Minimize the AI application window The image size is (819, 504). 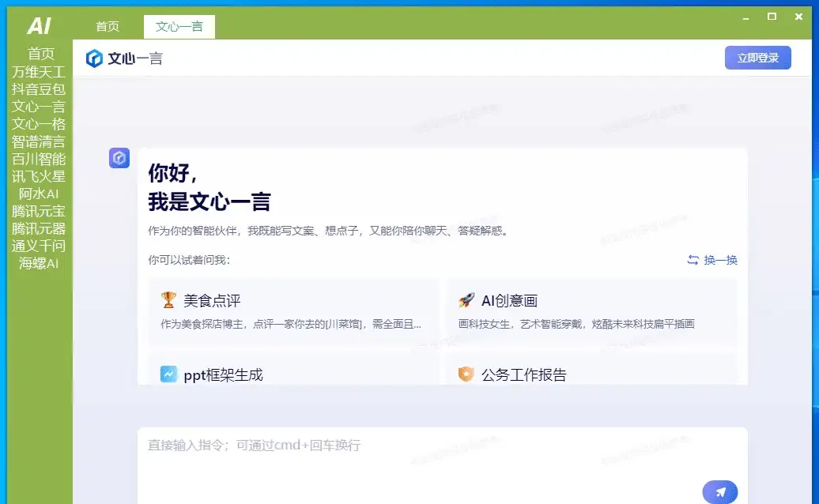pyautogui.click(x=746, y=17)
